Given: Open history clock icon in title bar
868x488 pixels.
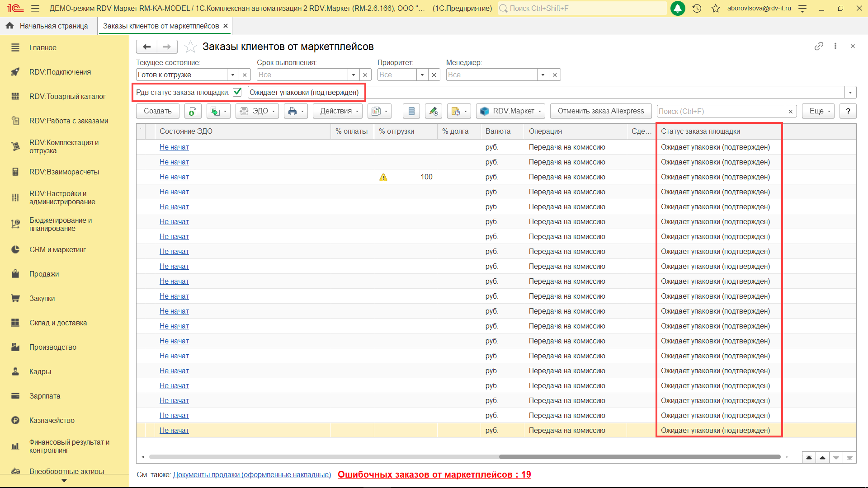Looking at the screenshot, I should pyautogui.click(x=697, y=8).
